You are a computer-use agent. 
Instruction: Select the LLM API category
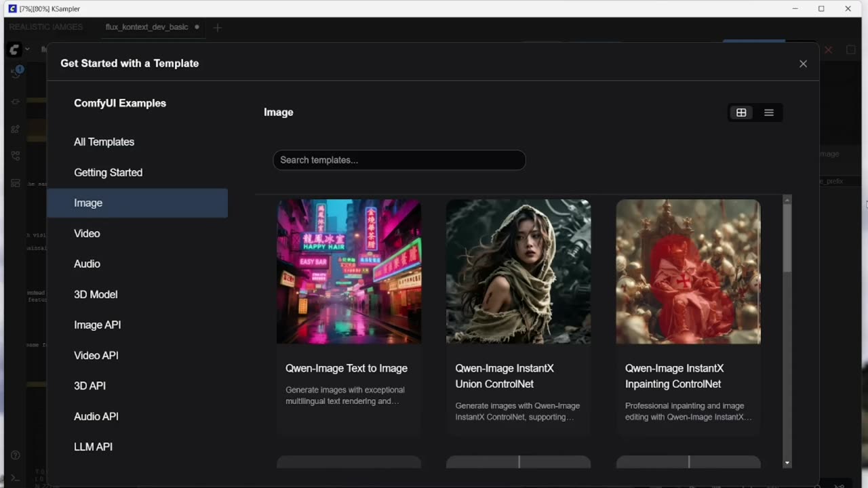[x=137, y=447]
